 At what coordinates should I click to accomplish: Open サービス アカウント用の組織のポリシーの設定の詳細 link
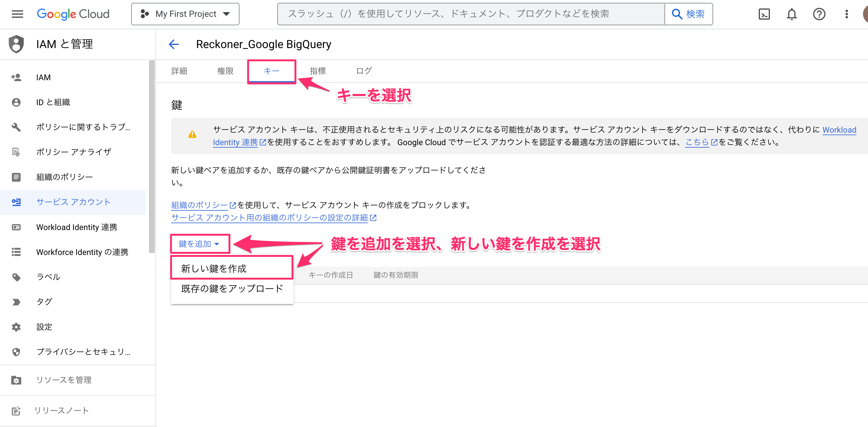(274, 218)
